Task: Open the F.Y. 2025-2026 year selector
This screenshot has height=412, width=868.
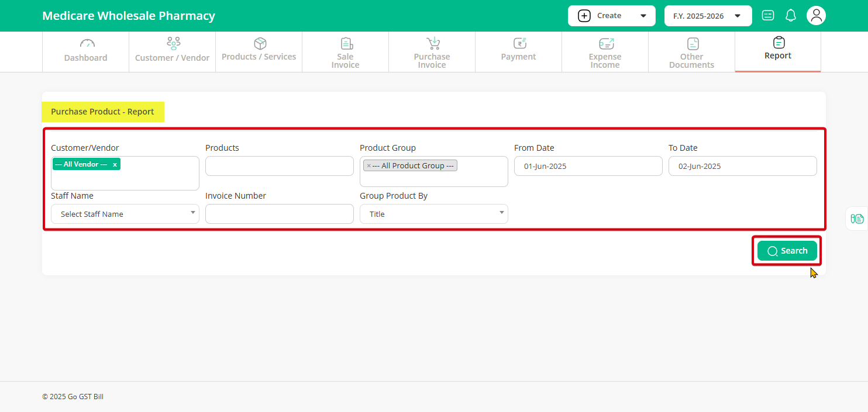Action: 708,16
